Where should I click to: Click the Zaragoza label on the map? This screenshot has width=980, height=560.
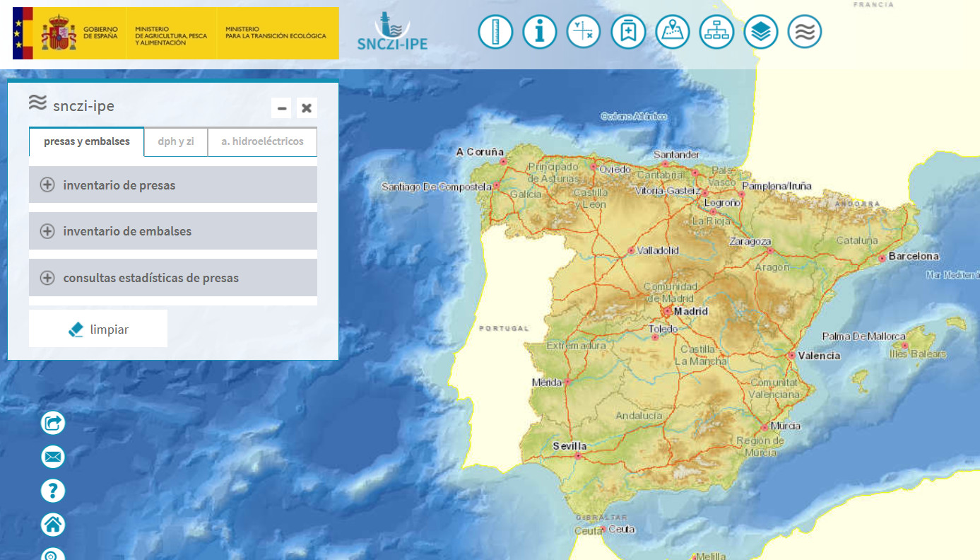(x=750, y=242)
